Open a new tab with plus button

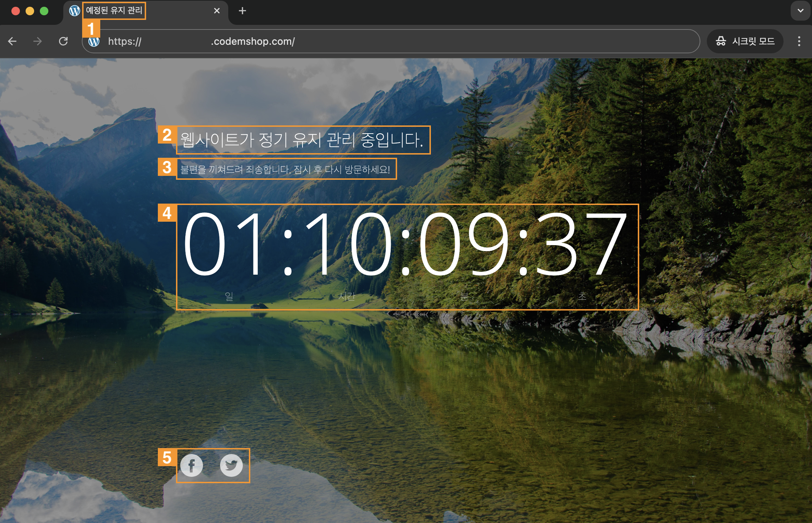tap(242, 11)
